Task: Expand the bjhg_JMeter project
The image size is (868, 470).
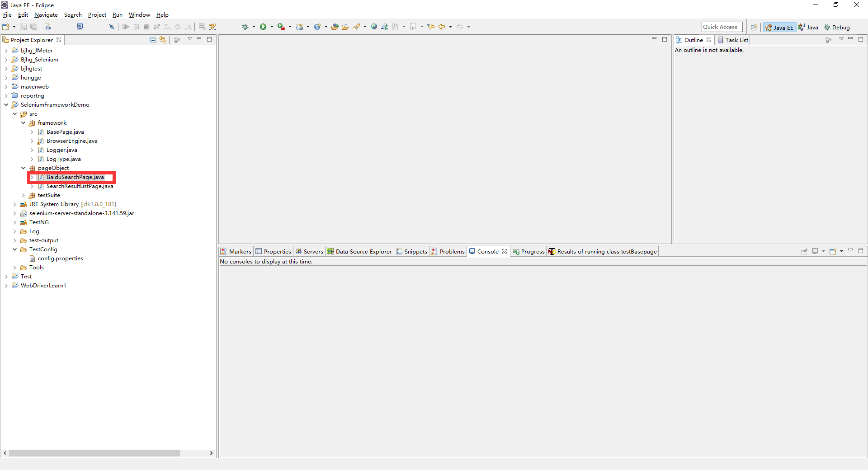Action: (x=6, y=51)
